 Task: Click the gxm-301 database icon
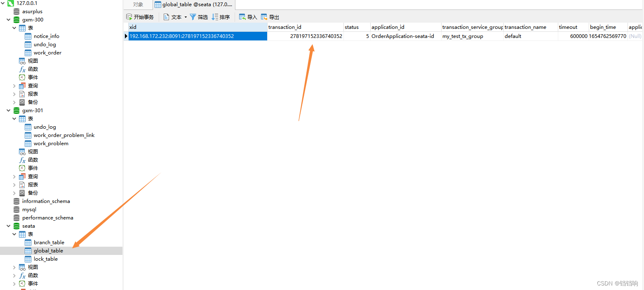tap(16, 111)
